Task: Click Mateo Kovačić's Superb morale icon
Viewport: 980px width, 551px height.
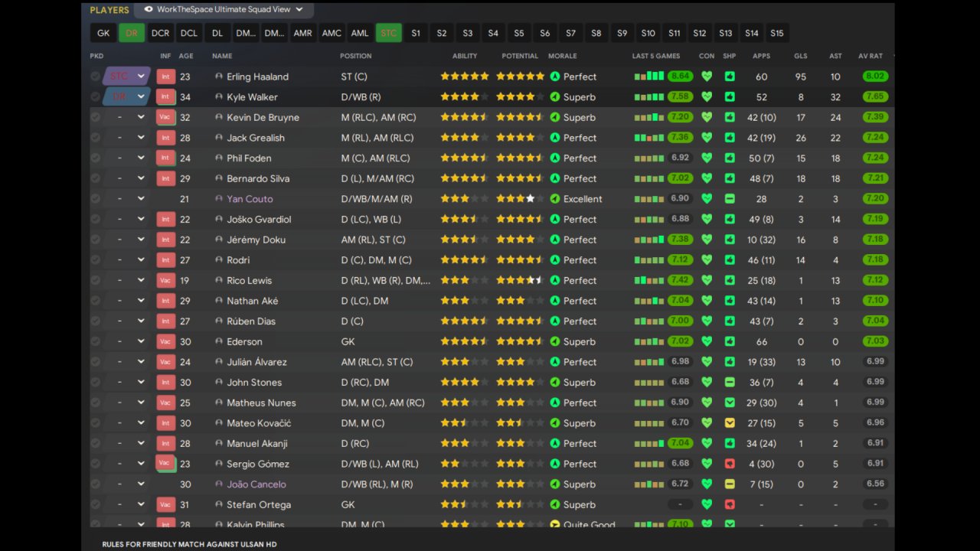Action: click(555, 423)
